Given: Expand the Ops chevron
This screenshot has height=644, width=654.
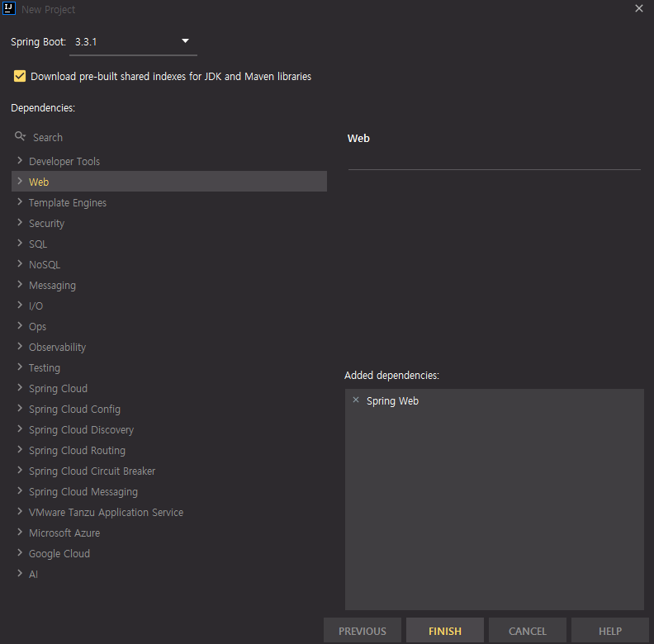Looking at the screenshot, I should [20, 326].
